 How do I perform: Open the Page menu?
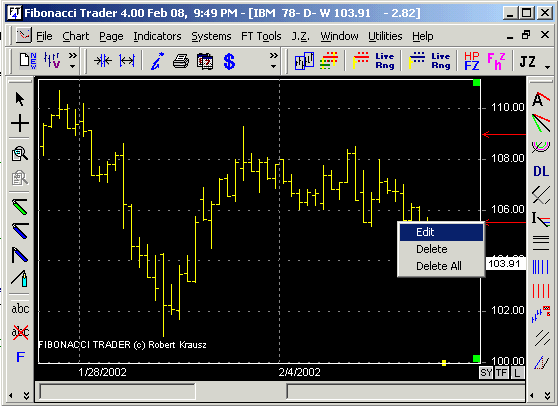click(111, 36)
